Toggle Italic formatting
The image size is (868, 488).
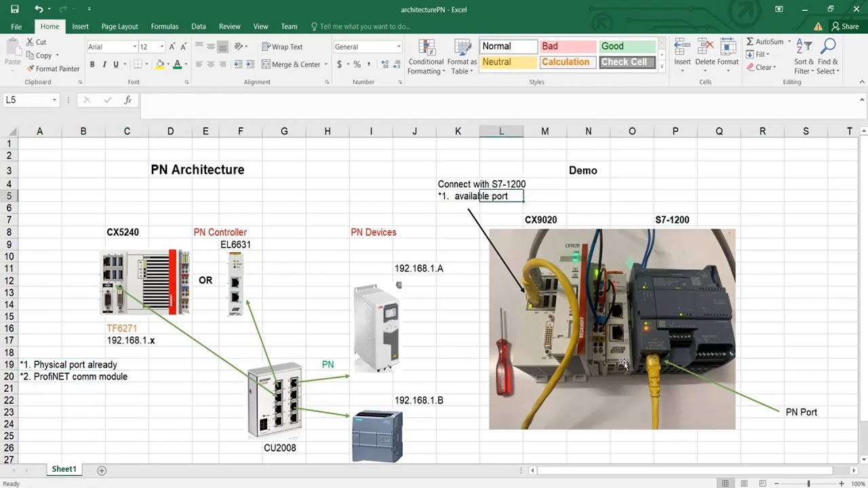pyautogui.click(x=104, y=64)
